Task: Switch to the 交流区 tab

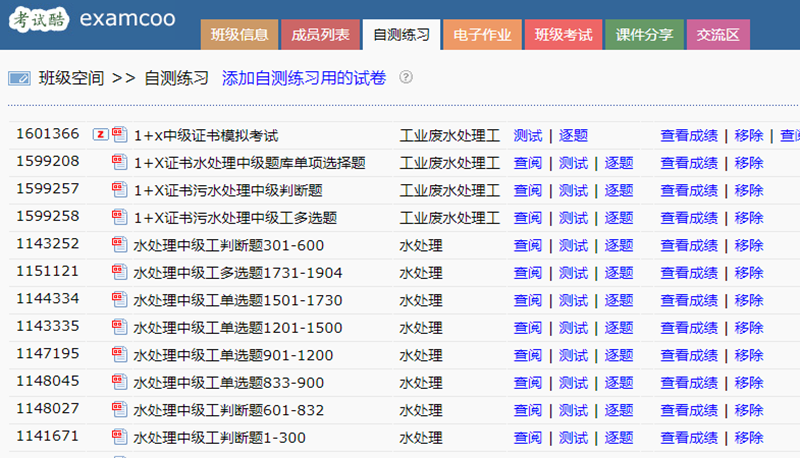Action: tap(718, 35)
